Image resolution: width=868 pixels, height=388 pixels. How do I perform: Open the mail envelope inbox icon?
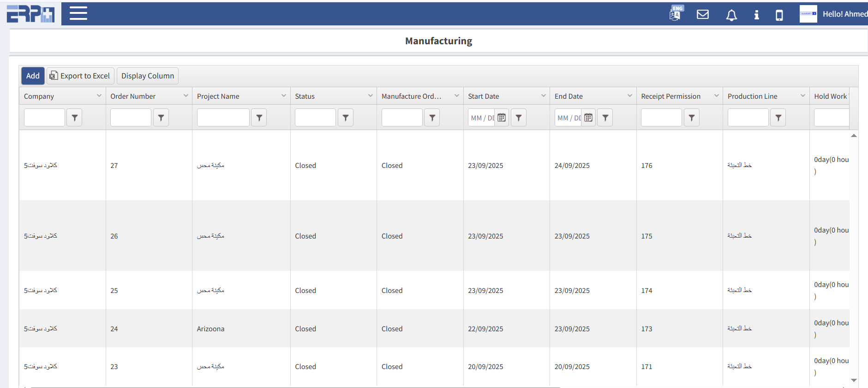(703, 14)
